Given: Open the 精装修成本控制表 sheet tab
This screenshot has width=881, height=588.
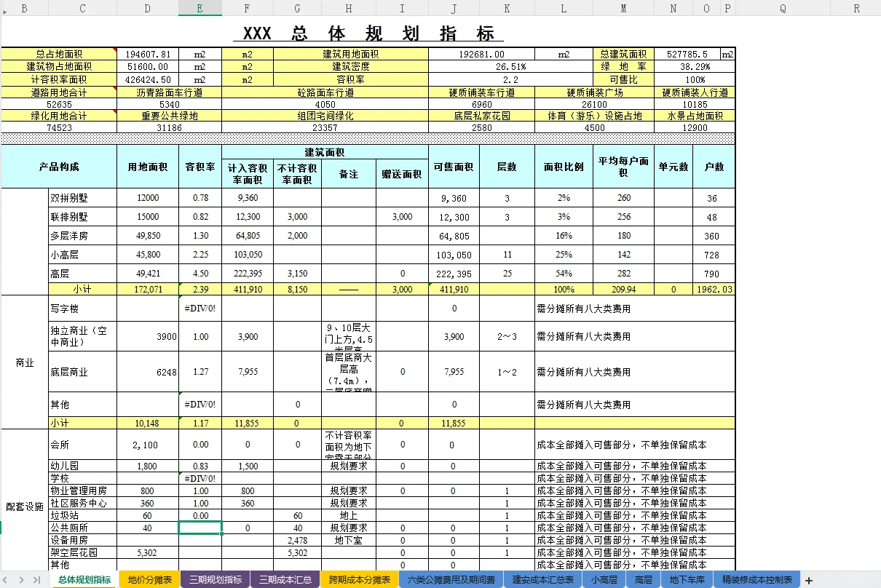Looking at the screenshot, I should (x=757, y=580).
